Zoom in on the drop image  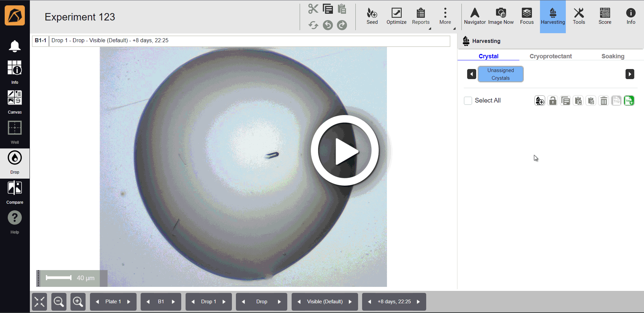(78, 302)
